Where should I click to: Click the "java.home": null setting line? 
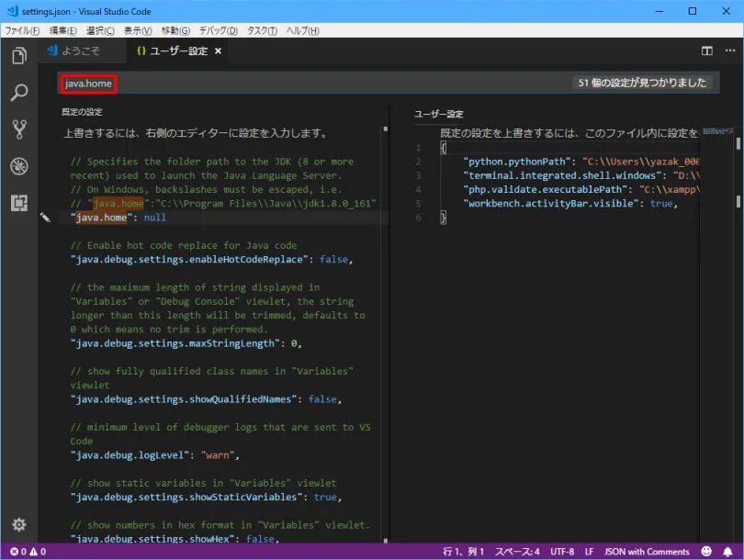pos(118,218)
